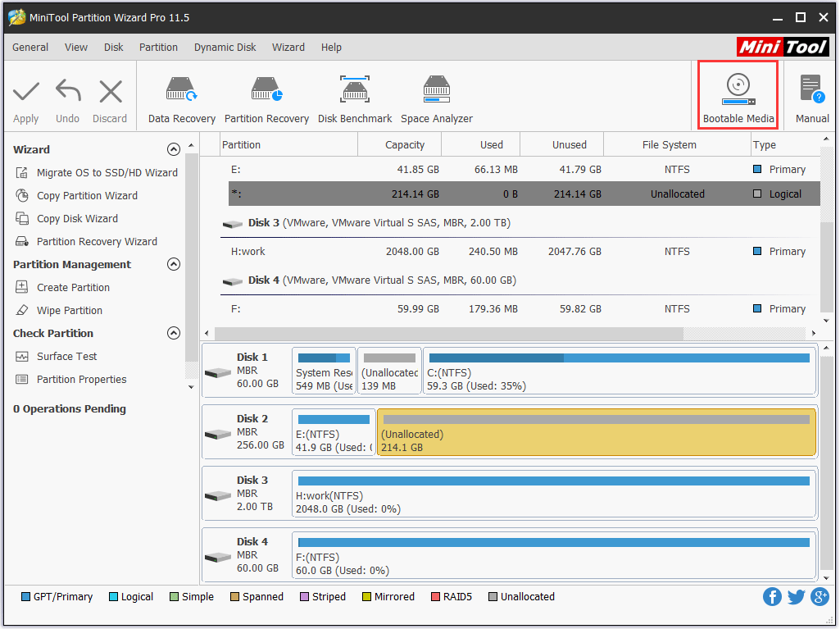Screen dimensions: 840x629
Task: Sort by Used column header
Action: pos(480,145)
